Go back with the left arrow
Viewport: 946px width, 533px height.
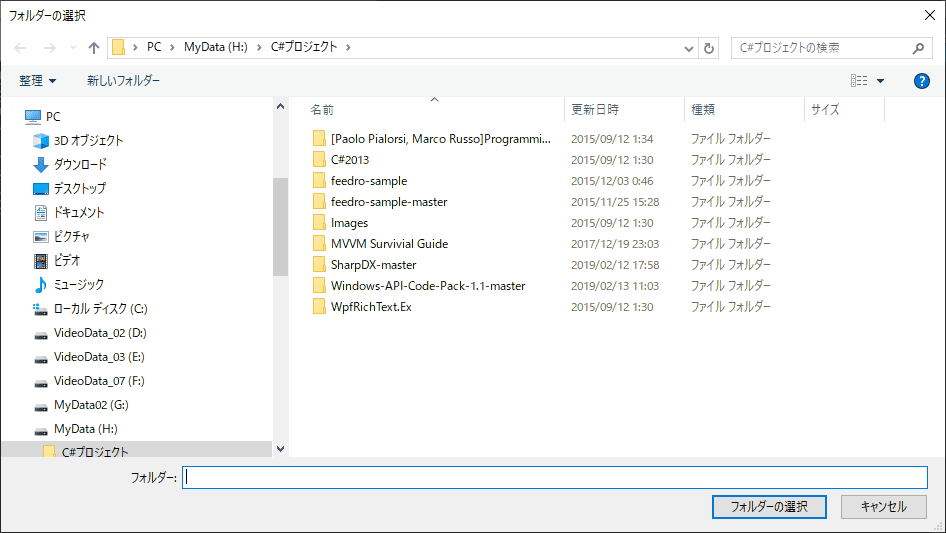(21, 48)
